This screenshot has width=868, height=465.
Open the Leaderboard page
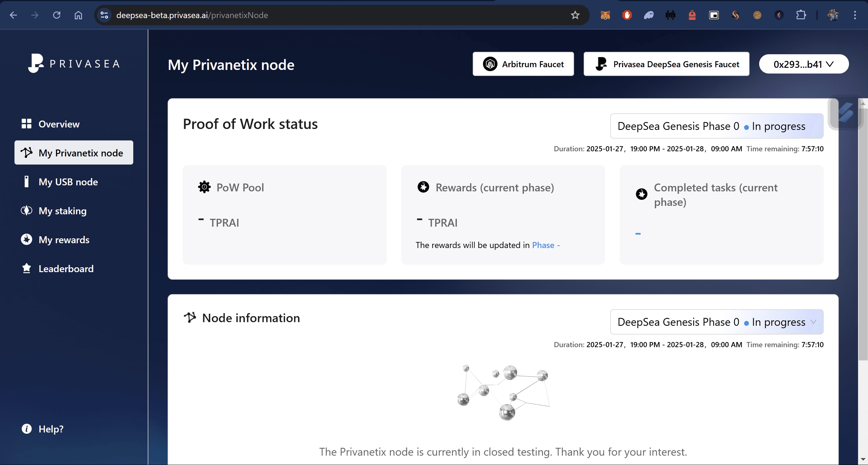[66, 269]
